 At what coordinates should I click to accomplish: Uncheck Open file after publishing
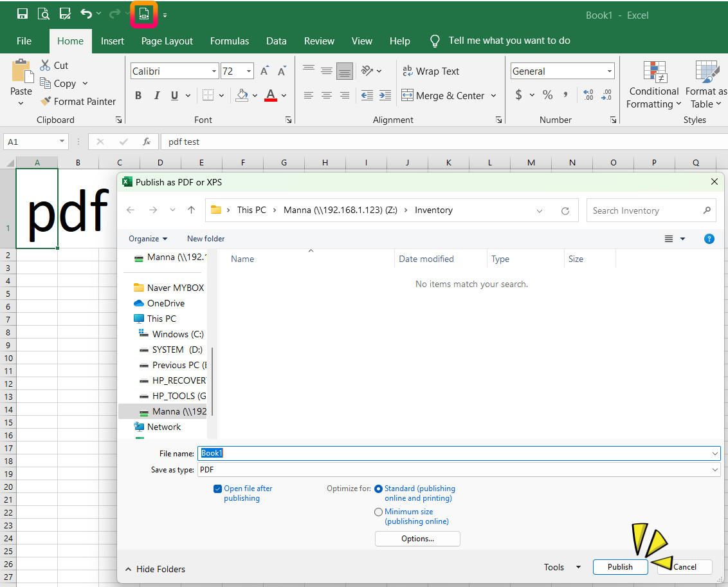217,489
